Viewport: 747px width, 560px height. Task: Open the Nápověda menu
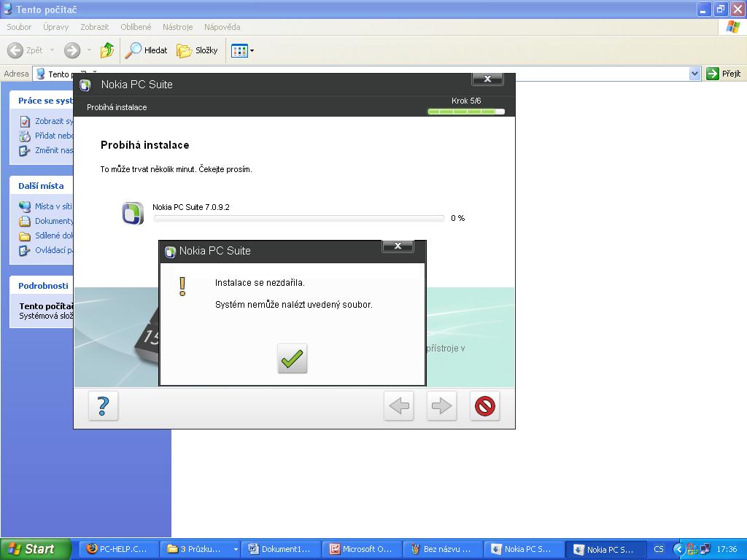[222, 27]
